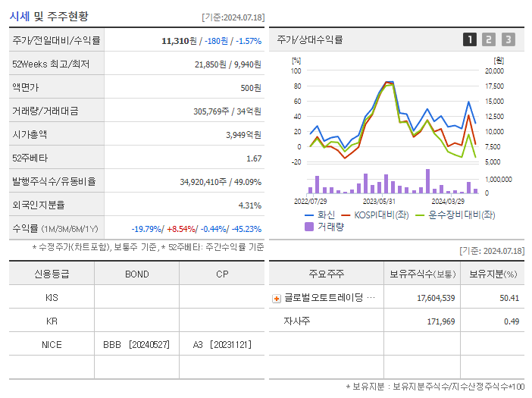Click the red KOSPI대비 legend line

346,215
